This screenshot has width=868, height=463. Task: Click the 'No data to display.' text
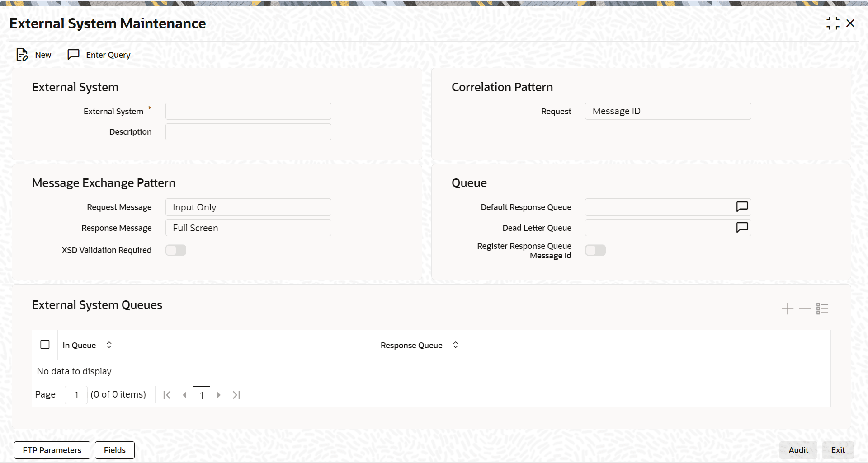tap(75, 371)
